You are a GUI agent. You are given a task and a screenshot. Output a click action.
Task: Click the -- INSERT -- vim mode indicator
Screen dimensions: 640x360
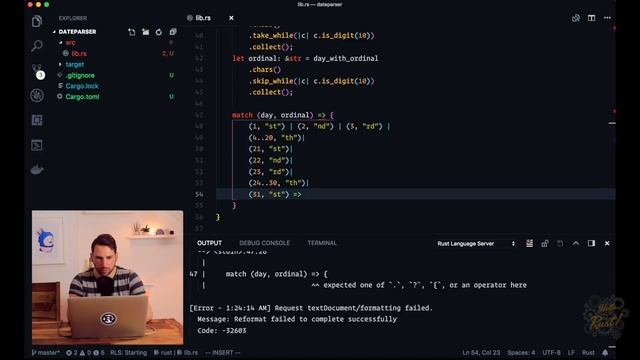point(223,352)
